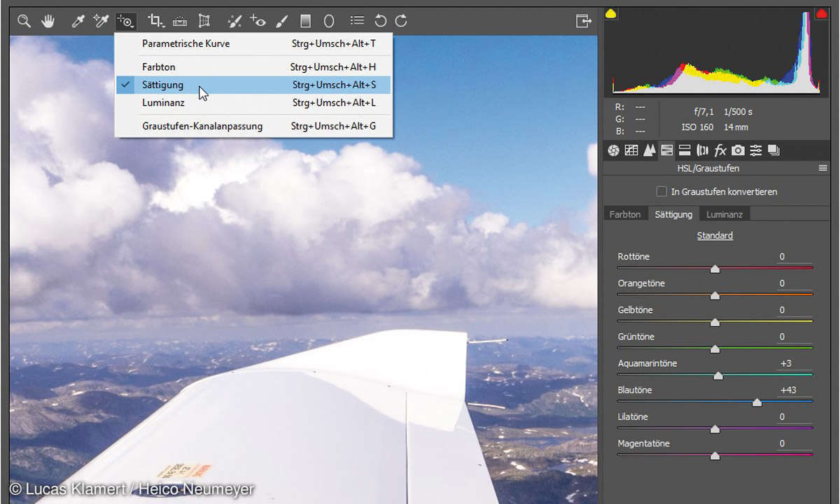Click the Rottöne saturation slider handle

715,269
